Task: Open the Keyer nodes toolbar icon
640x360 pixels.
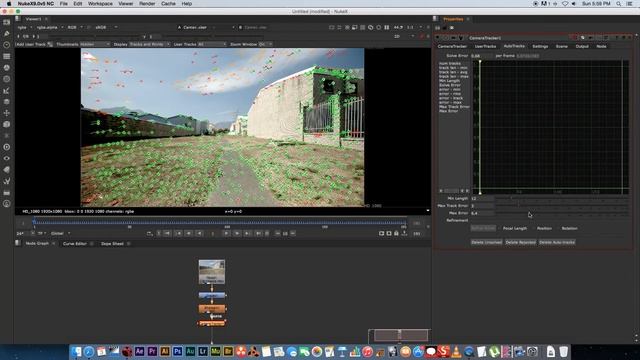Action: (7, 91)
